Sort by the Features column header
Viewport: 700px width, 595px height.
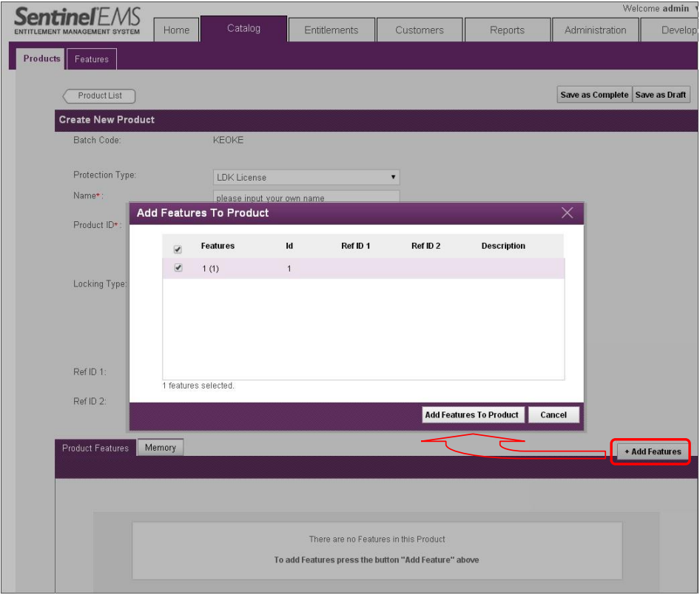click(x=218, y=246)
